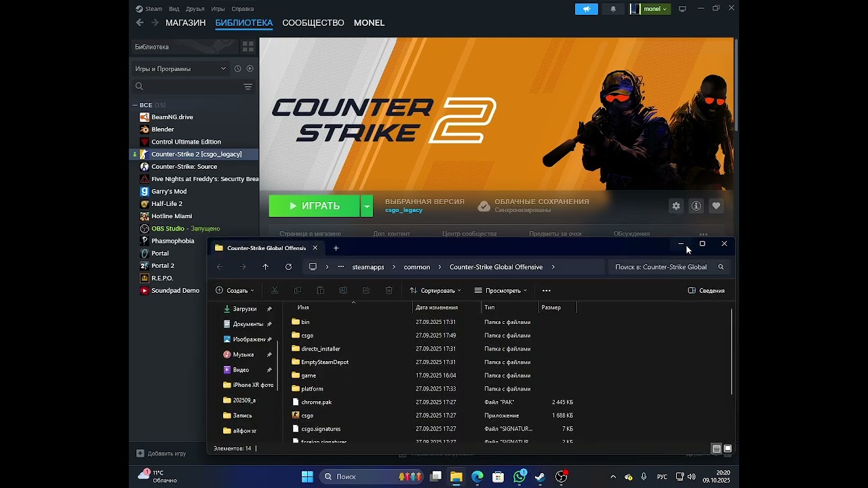The width and height of the screenshot is (868, 488).
Task: Click Explorer up-one-level arrow
Action: 265,267
